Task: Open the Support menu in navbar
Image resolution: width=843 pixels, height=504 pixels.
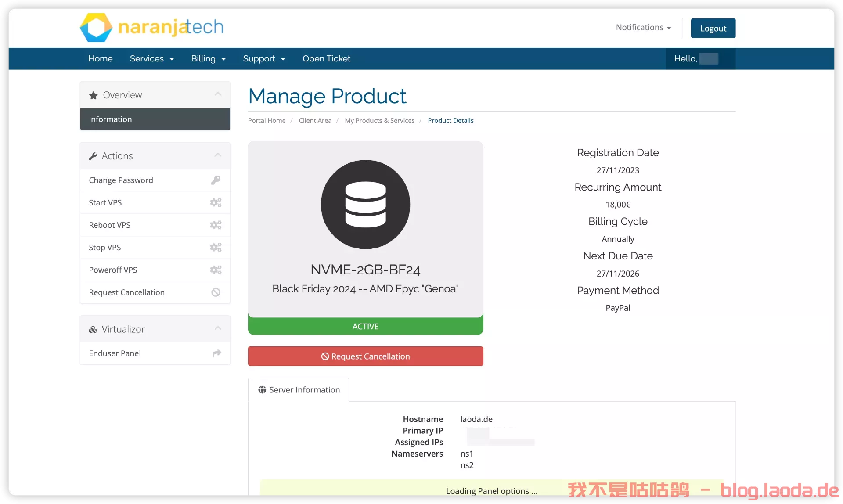Action: click(x=264, y=58)
